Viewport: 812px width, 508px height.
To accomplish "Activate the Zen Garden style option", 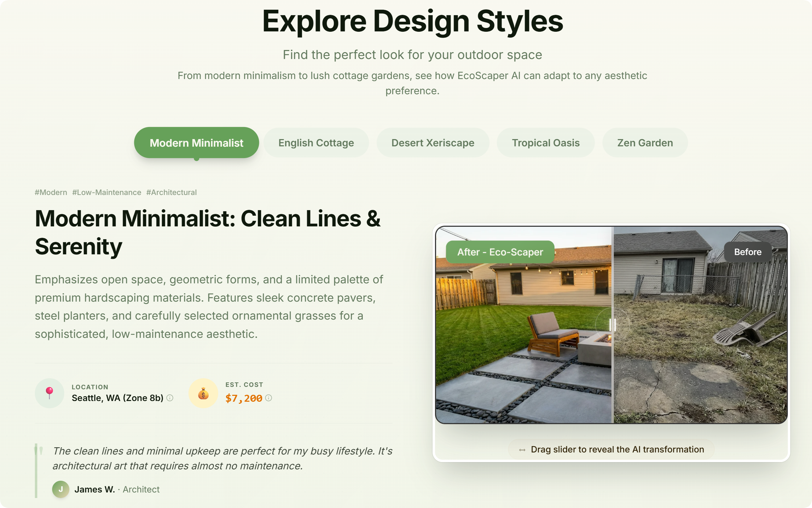I will tap(645, 143).
